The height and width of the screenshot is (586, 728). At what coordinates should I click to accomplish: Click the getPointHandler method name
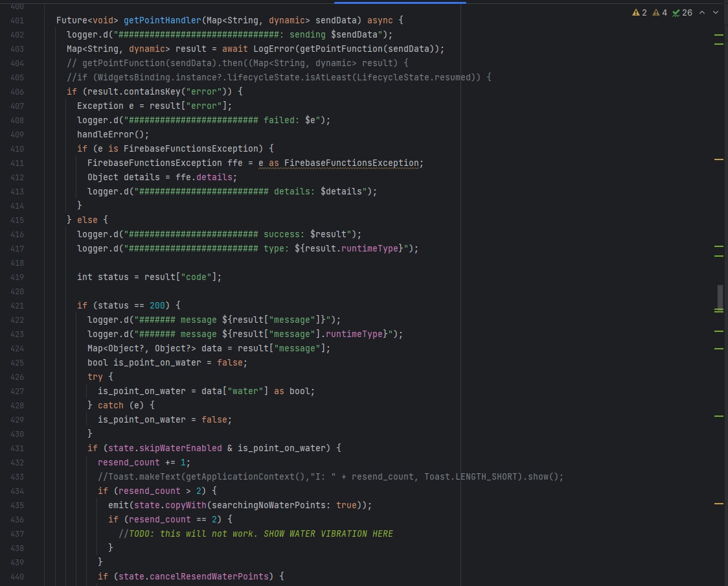tap(162, 21)
